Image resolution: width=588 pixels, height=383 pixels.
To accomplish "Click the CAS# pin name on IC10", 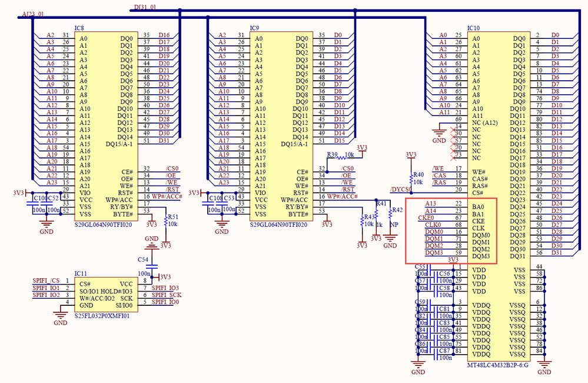I will [x=480, y=179].
